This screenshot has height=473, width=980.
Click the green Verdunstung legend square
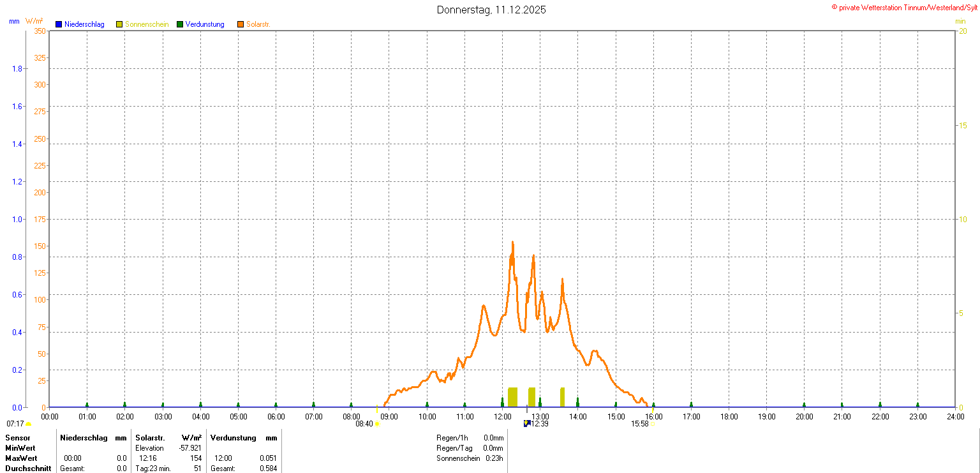tap(180, 24)
